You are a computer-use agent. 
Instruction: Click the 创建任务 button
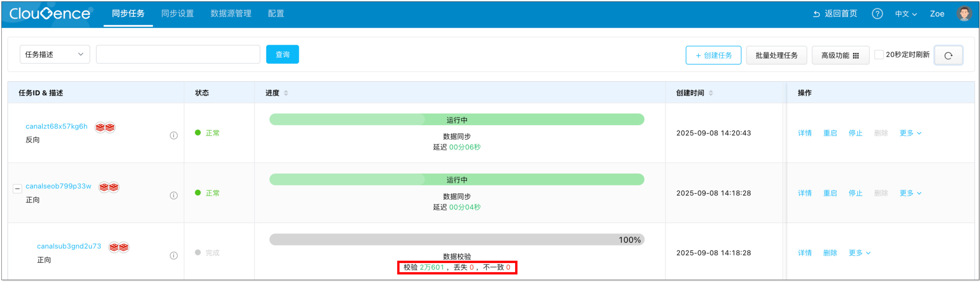pyautogui.click(x=713, y=55)
